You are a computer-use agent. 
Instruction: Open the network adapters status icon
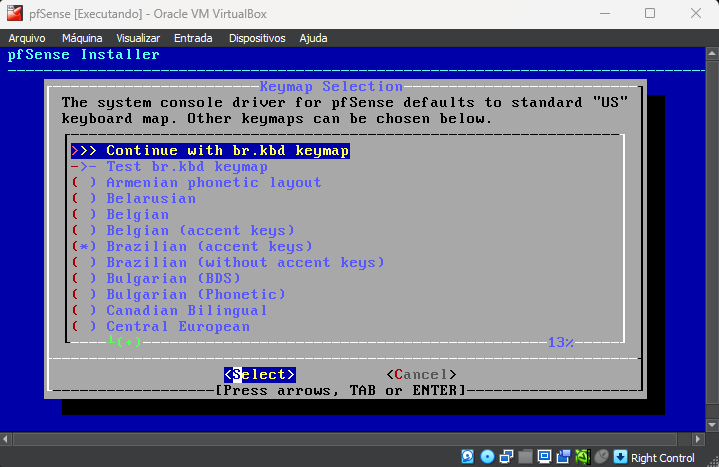pyautogui.click(x=506, y=457)
